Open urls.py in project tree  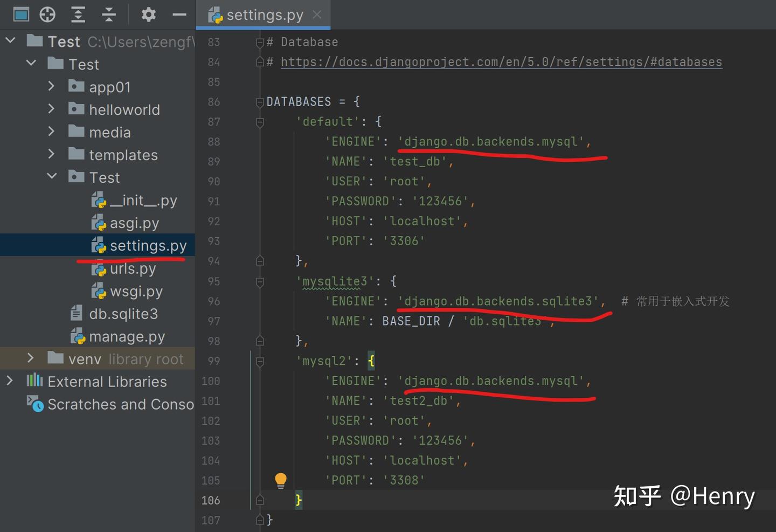pyautogui.click(x=133, y=268)
